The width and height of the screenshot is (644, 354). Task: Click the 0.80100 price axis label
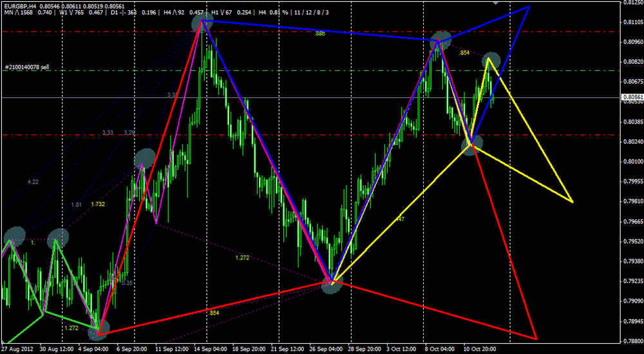[x=632, y=162]
